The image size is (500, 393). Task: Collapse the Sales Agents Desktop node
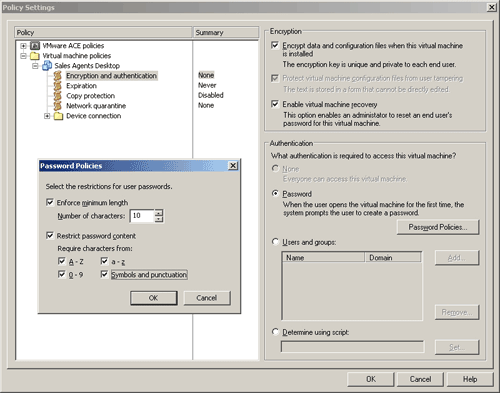point(35,66)
